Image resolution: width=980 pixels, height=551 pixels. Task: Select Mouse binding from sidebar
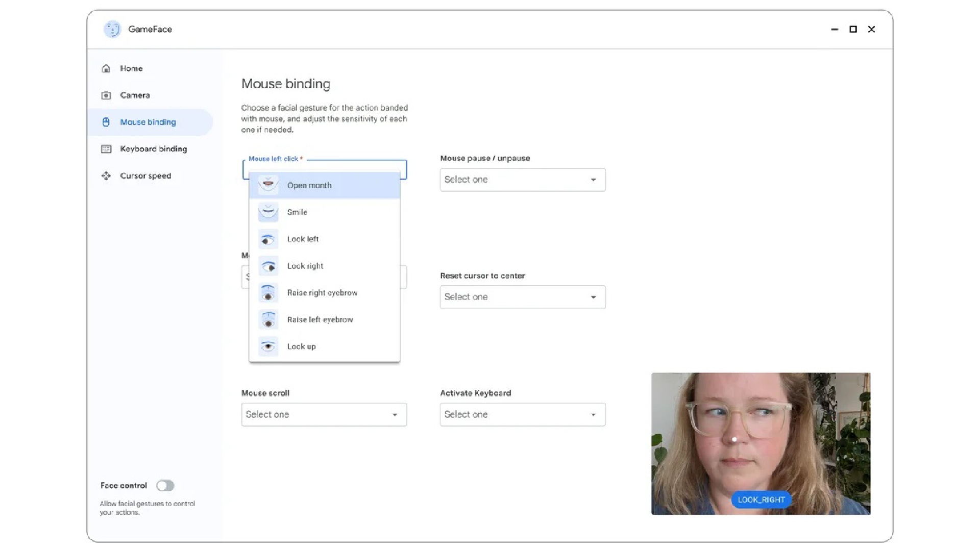pos(148,122)
